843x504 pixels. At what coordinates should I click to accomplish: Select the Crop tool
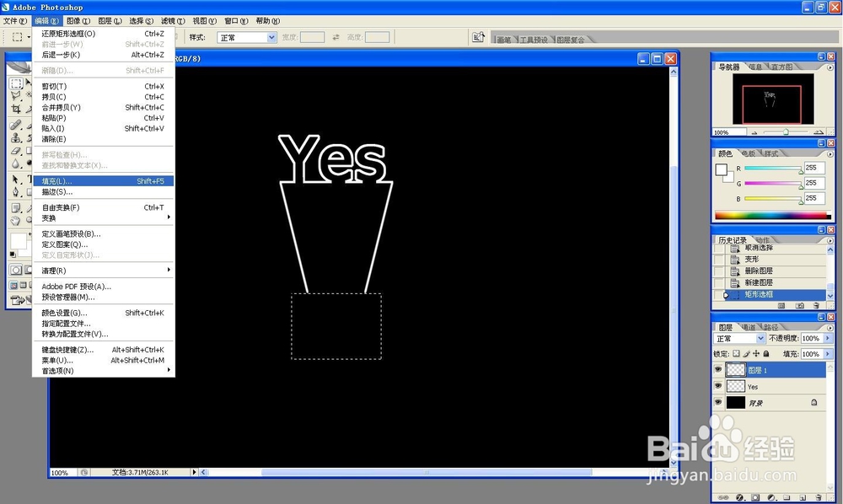[16, 109]
